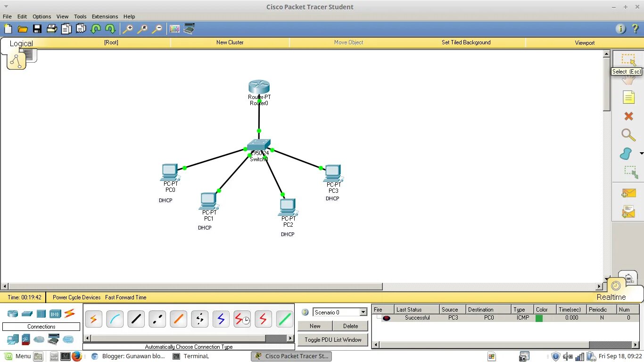Open network information icon
This screenshot has width=644, height=362.
click(621, 29)
